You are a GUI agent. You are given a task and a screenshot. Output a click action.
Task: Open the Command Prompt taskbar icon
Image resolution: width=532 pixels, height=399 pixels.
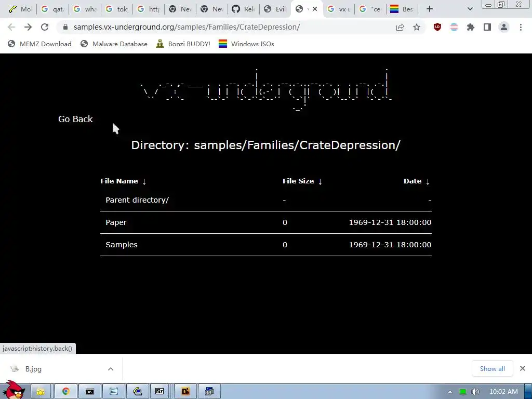[x=89, y=392]
